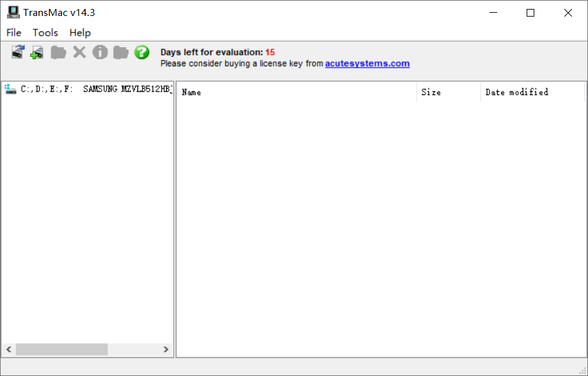
Task: Sort files by the Size column header
Action: (431, 93)
